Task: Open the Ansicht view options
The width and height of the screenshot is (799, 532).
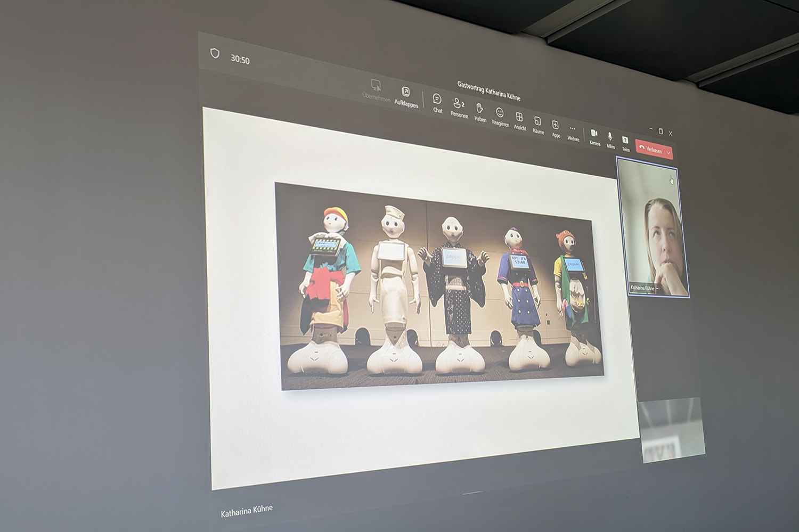Action: 519,120
